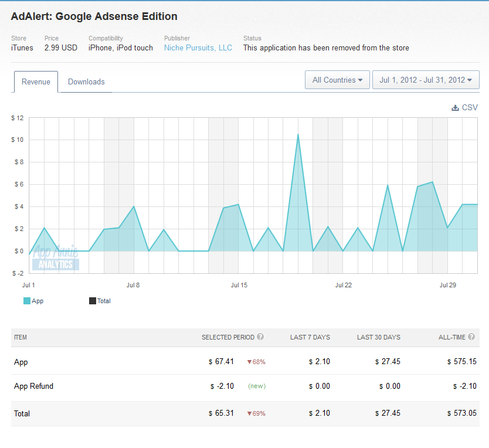Select the Jul 8 x-axis label
The height and width of the screenshot is (448, 489).
[x=133, y=285]
